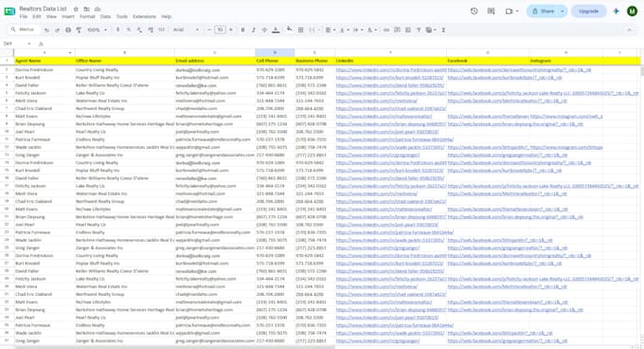Open the Gemini spark icon
Image resolution: width=644 pixels, height=349 pixels.
617,11
